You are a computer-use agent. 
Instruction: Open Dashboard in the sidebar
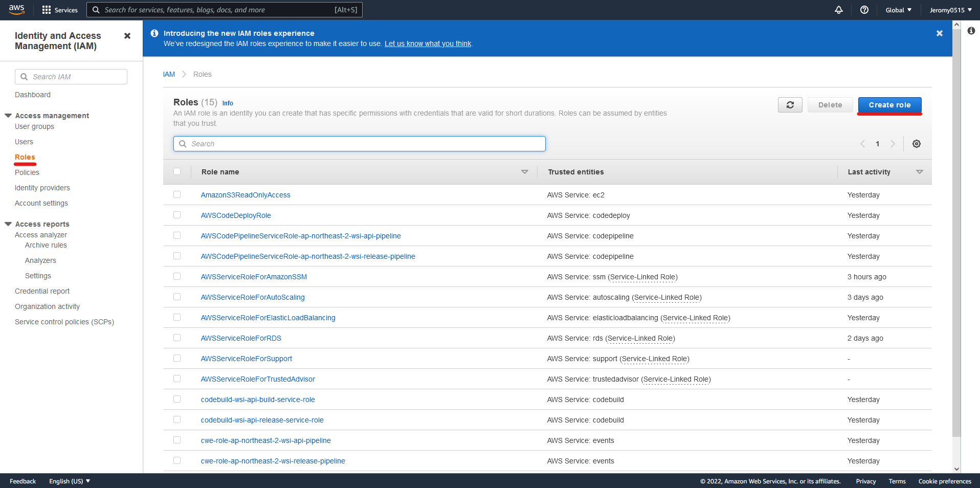click(33, 95)
